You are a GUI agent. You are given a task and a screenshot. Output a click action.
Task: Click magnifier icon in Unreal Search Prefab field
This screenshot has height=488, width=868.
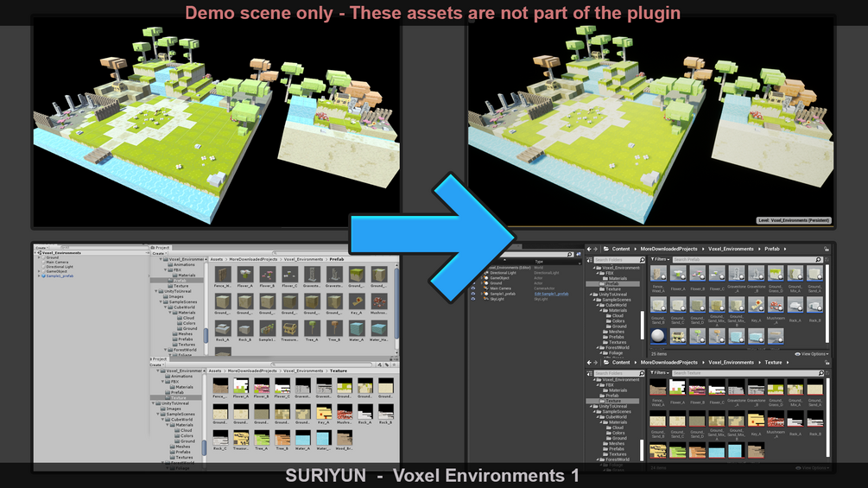pos(818,259)
